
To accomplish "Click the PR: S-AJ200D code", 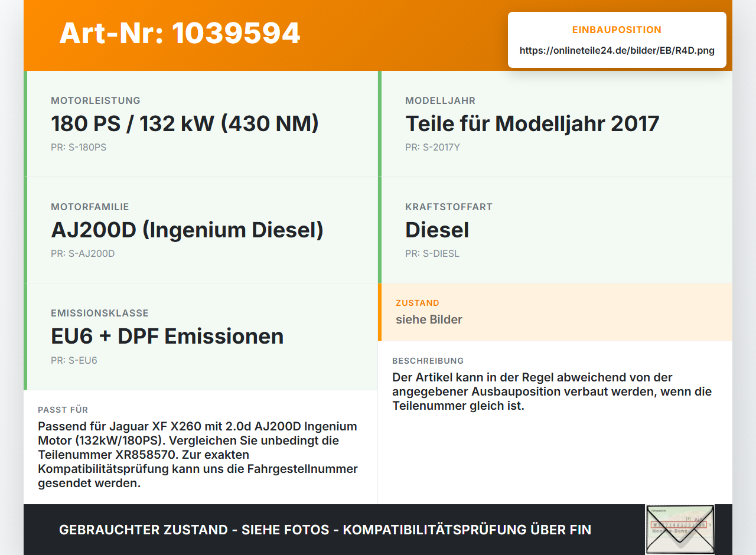I will coord(83,254).
